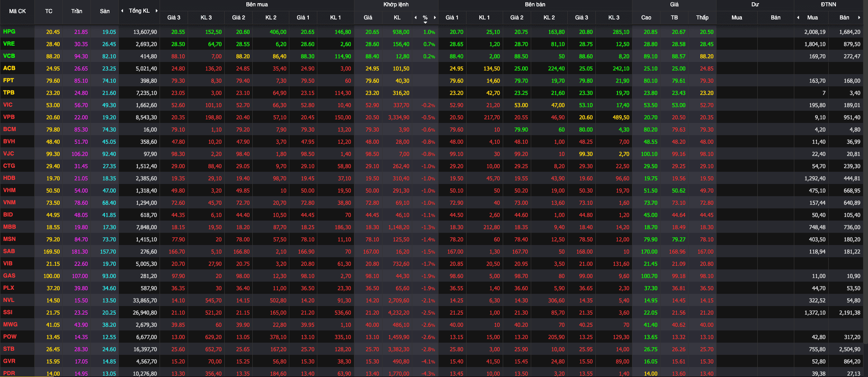Image resolution: width=868 pixels, height=377 pixels.
Task: Select the GAS ticker symbol
Action: [x=9, y=276]
